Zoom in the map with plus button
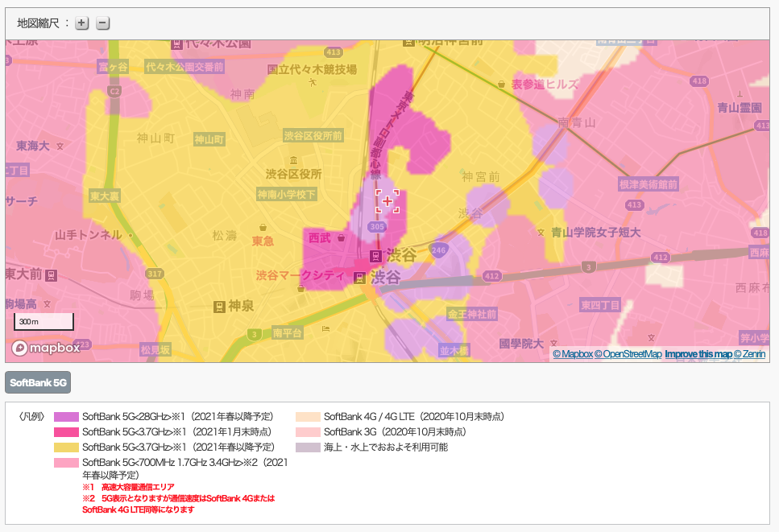779x532 pixels. point(82,23)
